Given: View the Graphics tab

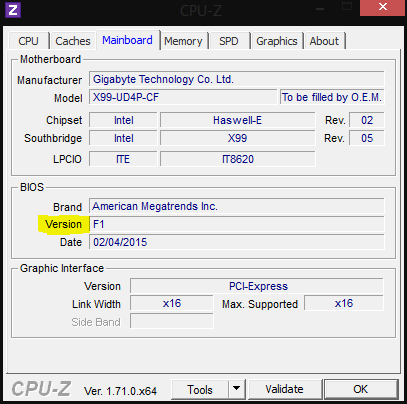Looking at the screenshot, I should (x=277, y=41).
